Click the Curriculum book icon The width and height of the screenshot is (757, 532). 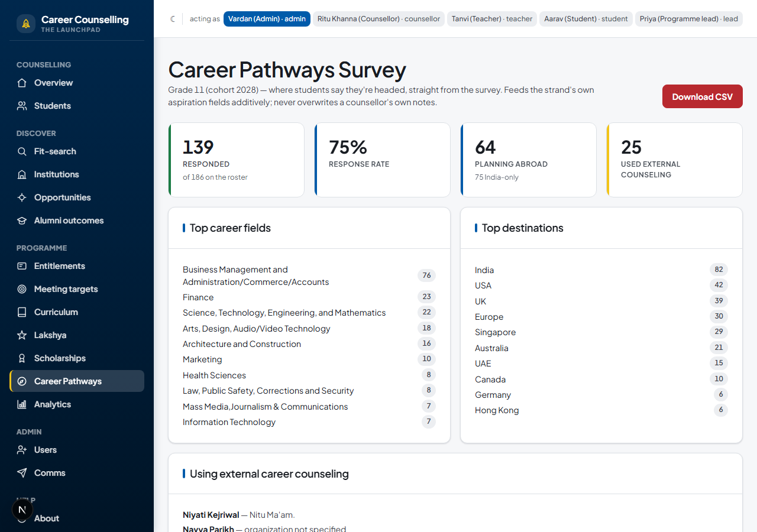coord(22,312)
